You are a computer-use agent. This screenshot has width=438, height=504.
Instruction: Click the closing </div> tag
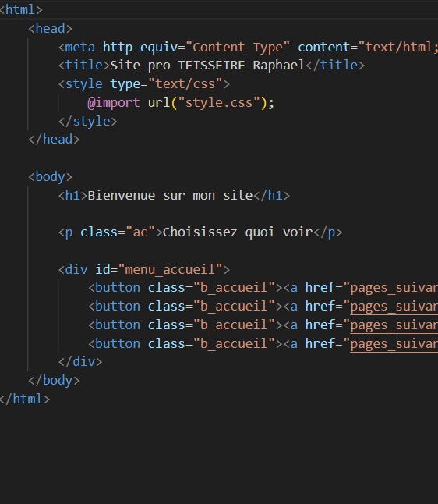[80, 361]
